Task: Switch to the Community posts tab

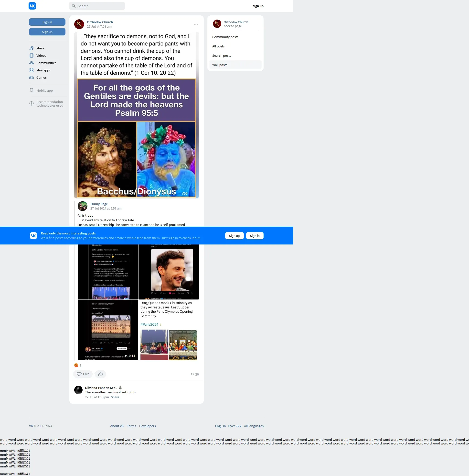Action: point(225,37)
